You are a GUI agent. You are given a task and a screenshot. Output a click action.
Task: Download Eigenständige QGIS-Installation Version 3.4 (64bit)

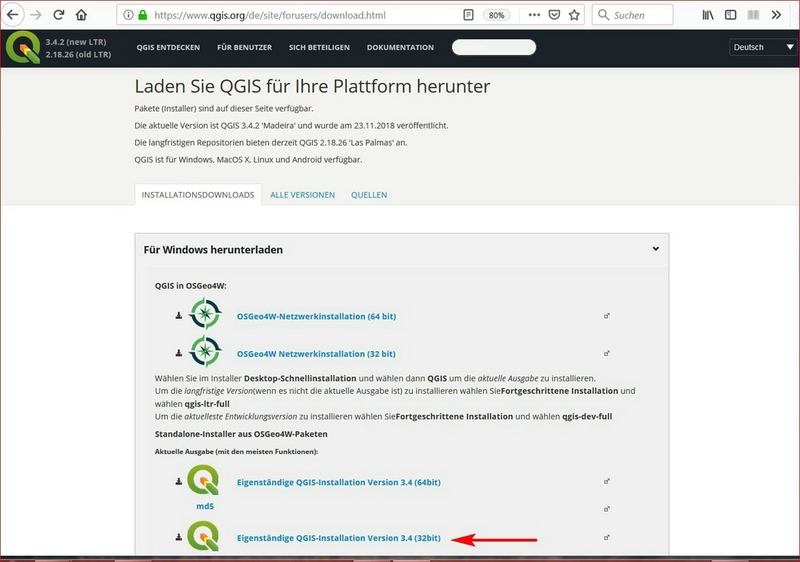pos(339,482)
